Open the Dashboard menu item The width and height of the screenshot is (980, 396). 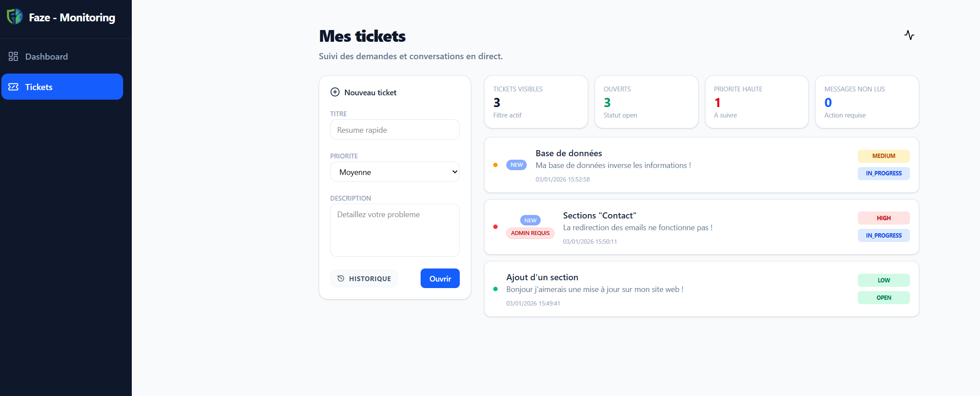pyautogui.click(x=47, y=57)
